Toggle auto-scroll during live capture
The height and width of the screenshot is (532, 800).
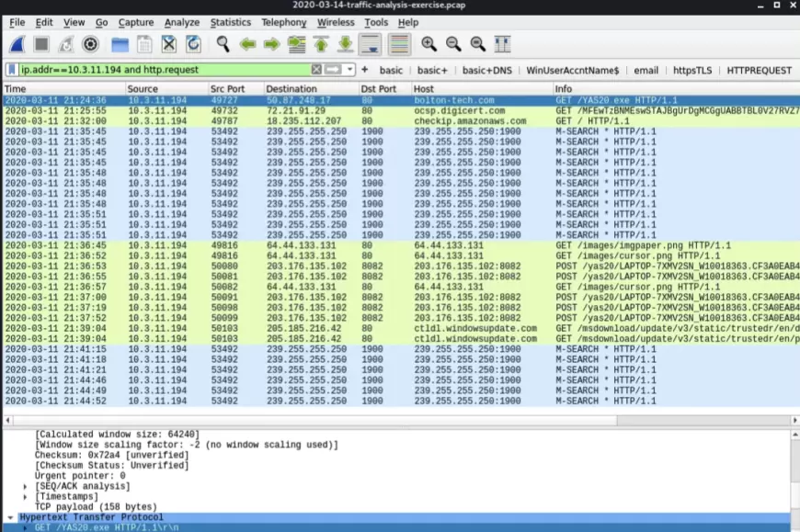click(371, 44)
